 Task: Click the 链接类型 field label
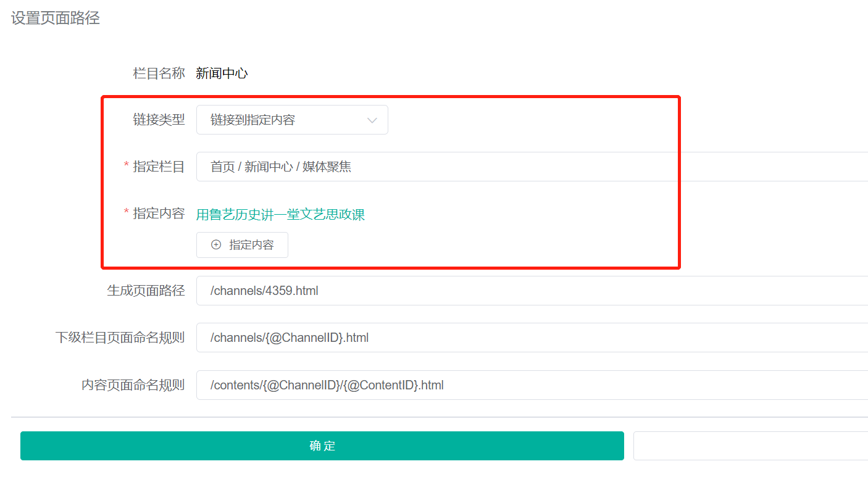(x=159, y=120)
